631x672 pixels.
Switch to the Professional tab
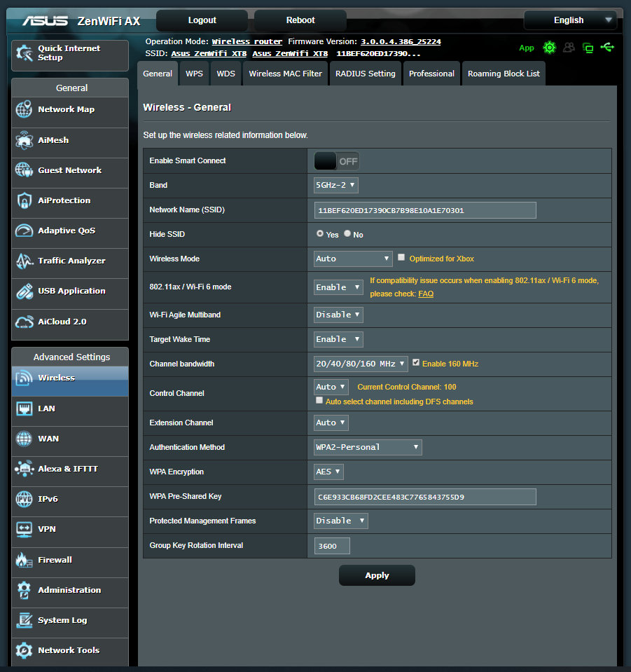click(x=432, y=74)
